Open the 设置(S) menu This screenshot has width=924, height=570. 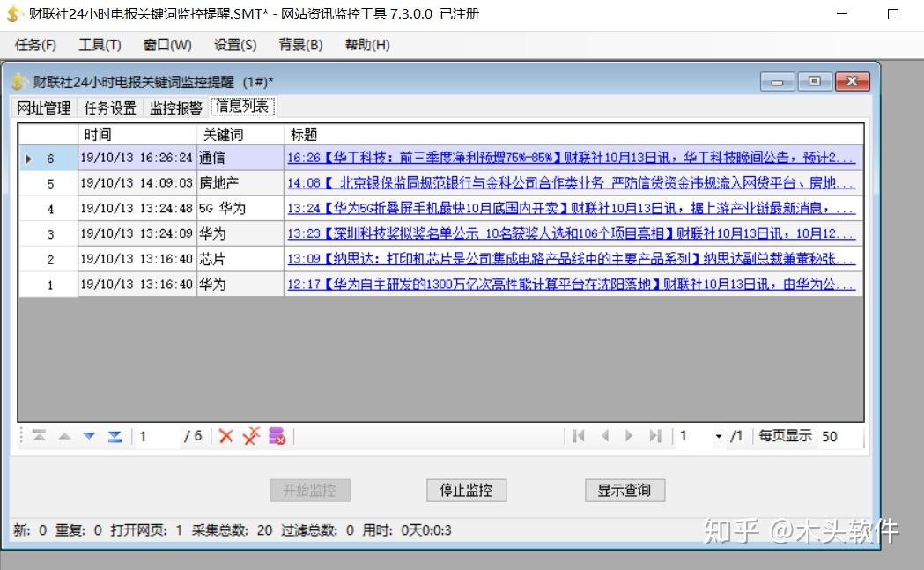235,45
